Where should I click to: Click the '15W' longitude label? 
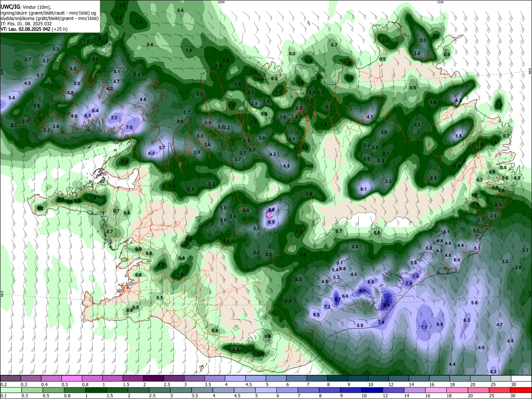441,2
